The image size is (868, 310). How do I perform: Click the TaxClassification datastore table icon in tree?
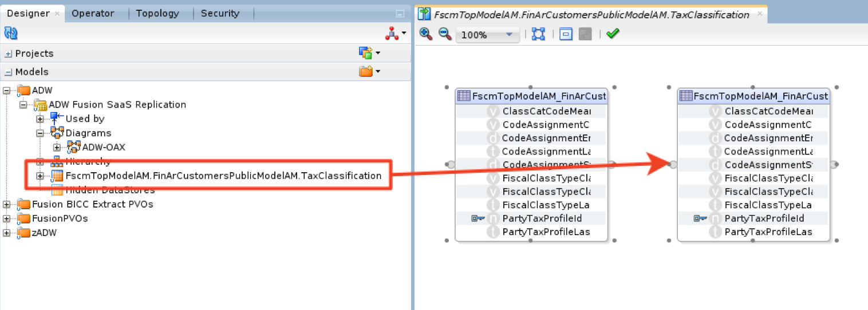pyautogui.click(x=57, y=176)
